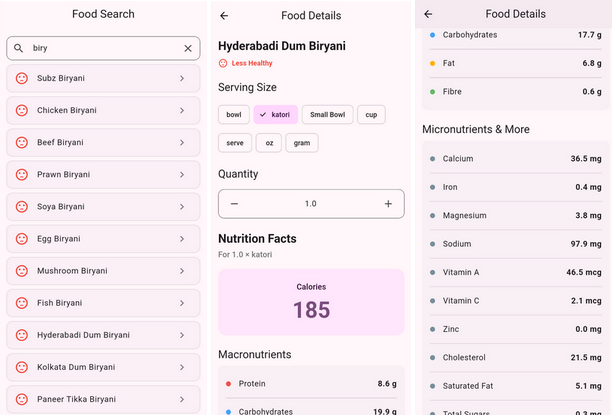Click the face icon beside Beef Biryani
Image resolution: width=612 pixels, height=415 pixels.
(22, 142)
